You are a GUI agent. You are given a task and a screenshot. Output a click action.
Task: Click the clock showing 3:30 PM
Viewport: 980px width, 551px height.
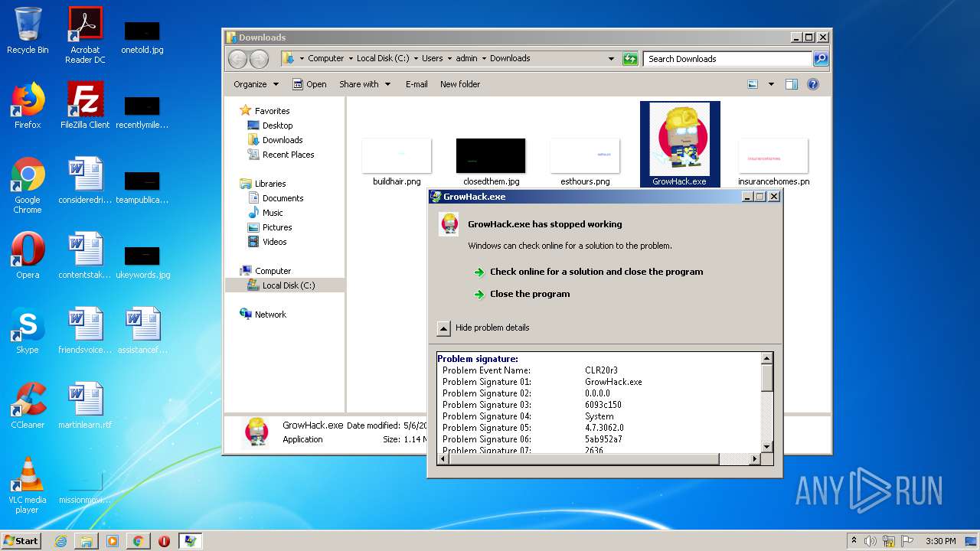(x=940, y=541)
